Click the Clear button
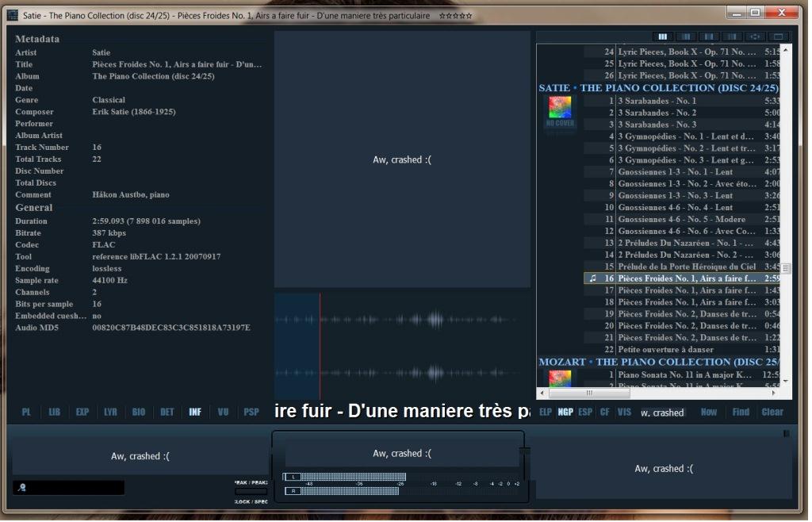 point(772,413)
